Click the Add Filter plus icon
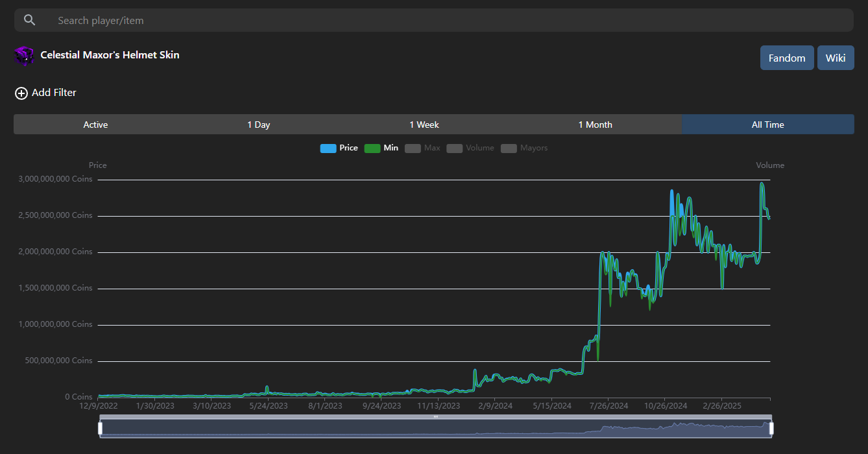This screenshot has height=454, width=868. (x=21, y=93)
